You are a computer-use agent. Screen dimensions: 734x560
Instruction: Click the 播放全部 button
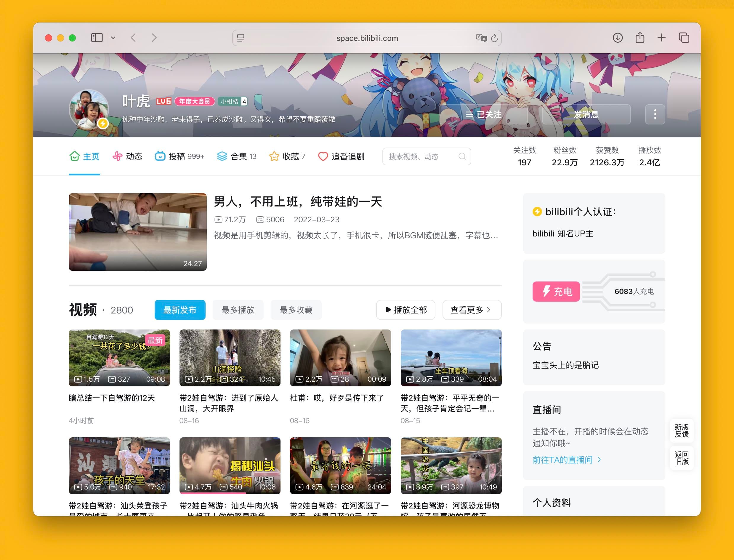click(x=406, y=310)
